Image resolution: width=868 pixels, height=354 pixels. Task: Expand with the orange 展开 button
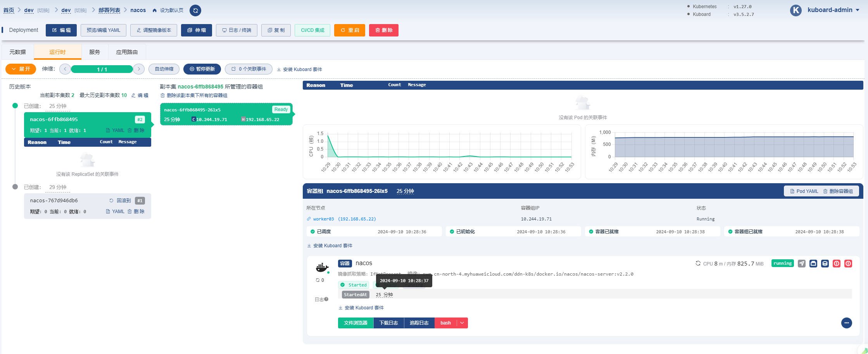(x=21, y=69)
